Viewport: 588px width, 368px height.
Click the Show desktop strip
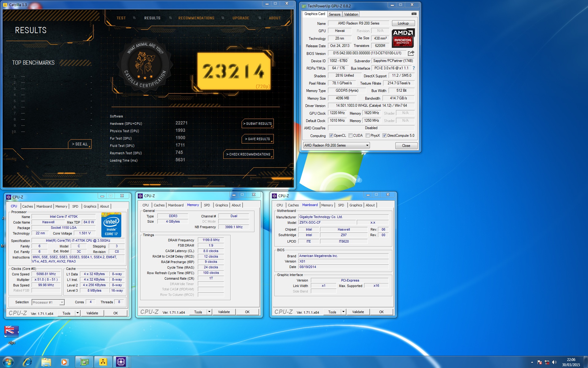tap(586, 362)
